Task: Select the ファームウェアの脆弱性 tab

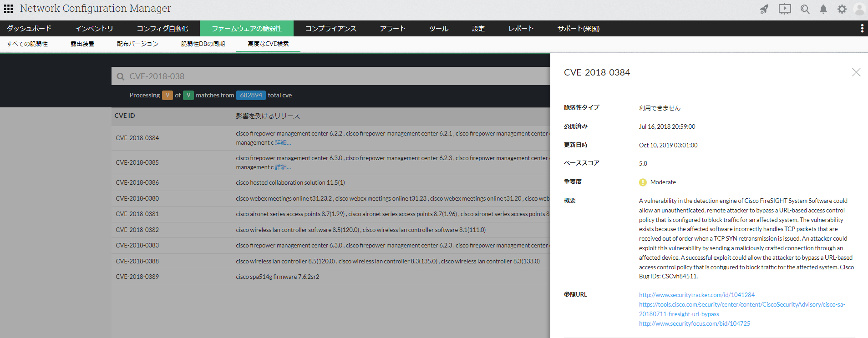Action: pos(247,29)
